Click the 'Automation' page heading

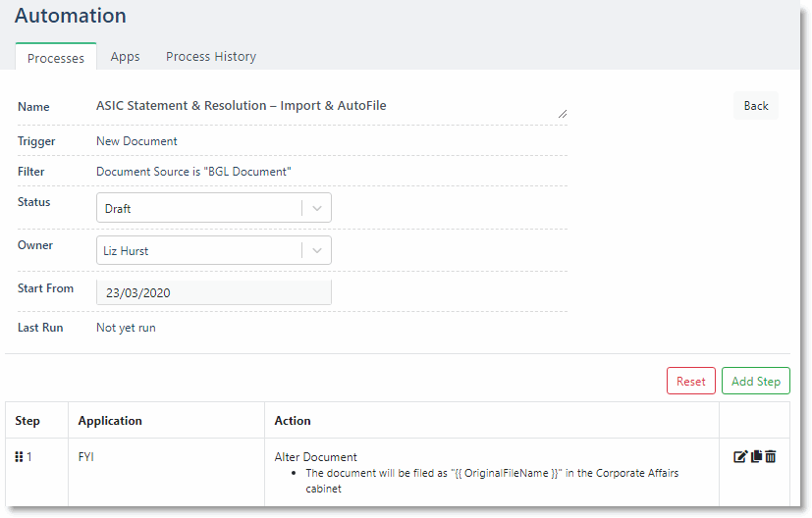tap(71, 16)
